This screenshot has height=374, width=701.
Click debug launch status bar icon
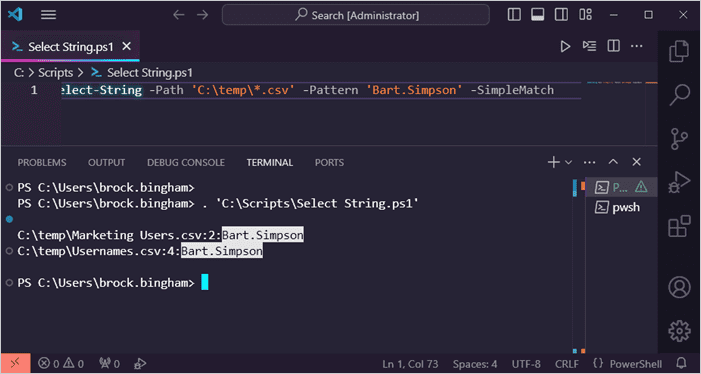140,364
